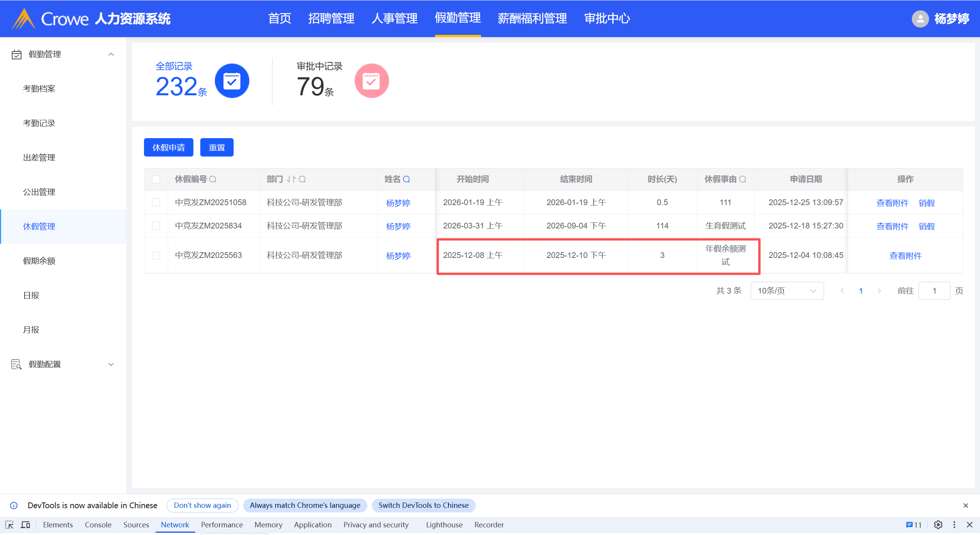980x535 pixels.
Task: Toggle DevTools device toolbar icon
Action: coord(26,525)
